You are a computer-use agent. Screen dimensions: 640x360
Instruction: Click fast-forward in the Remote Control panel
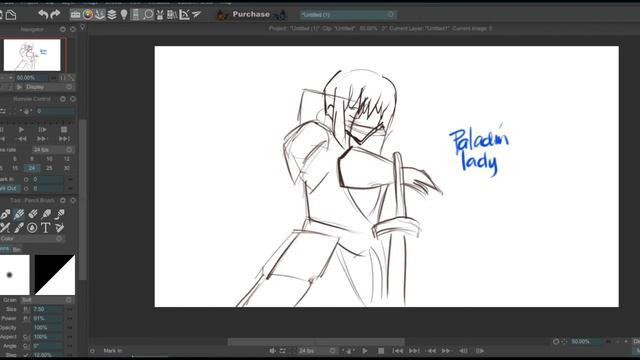pos(42,139)
